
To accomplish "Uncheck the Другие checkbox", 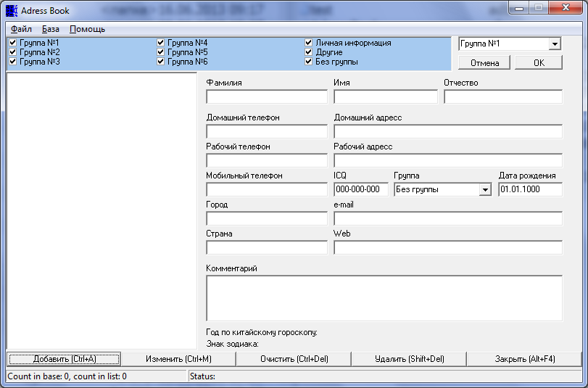I will [x=309, y=52].
